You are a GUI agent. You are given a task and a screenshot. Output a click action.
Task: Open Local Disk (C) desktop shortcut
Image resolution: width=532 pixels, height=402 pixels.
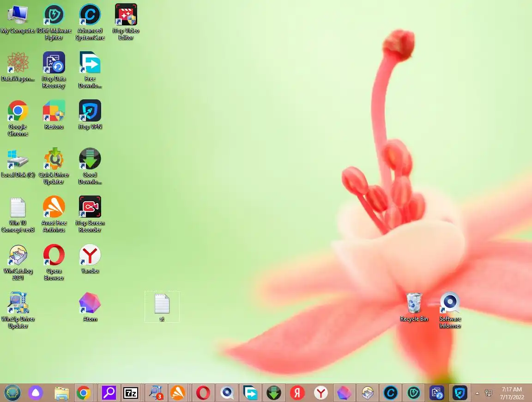click(18, 163)
